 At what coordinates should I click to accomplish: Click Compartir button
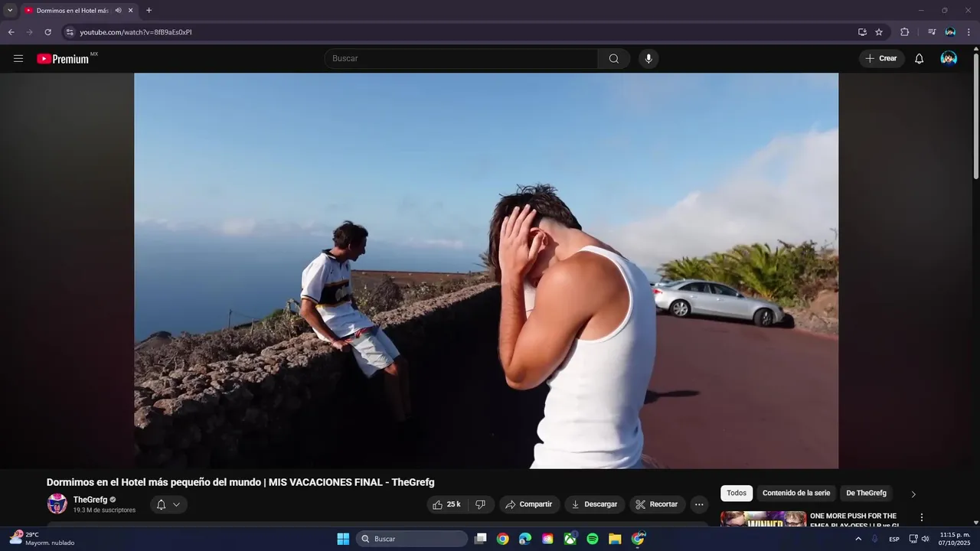pos(530,504)
